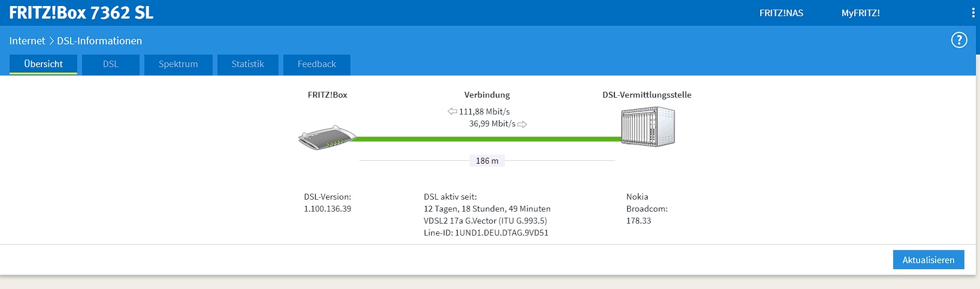Click the upstream right arrow icon
The height and width of the screenshot is (289, 980).
522,124
